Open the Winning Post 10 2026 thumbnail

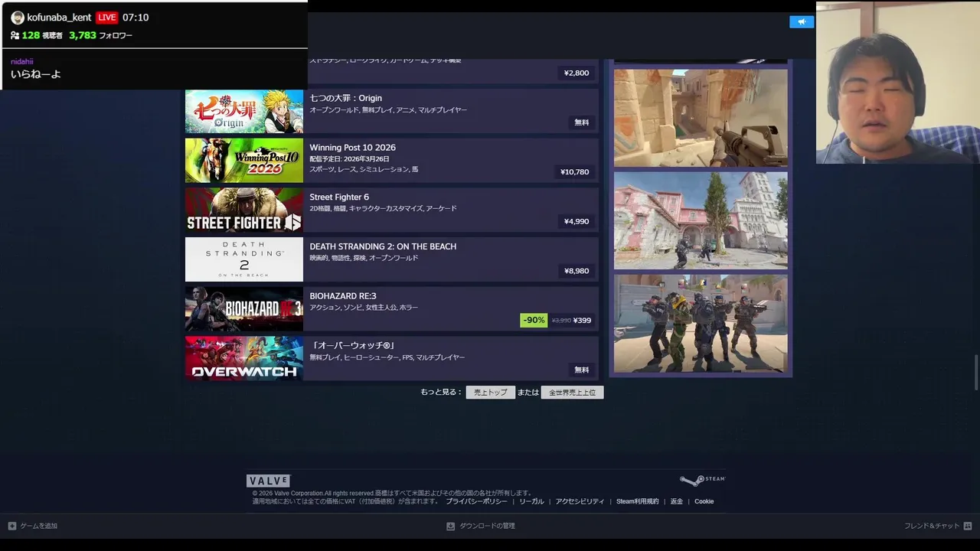(244, 161)
